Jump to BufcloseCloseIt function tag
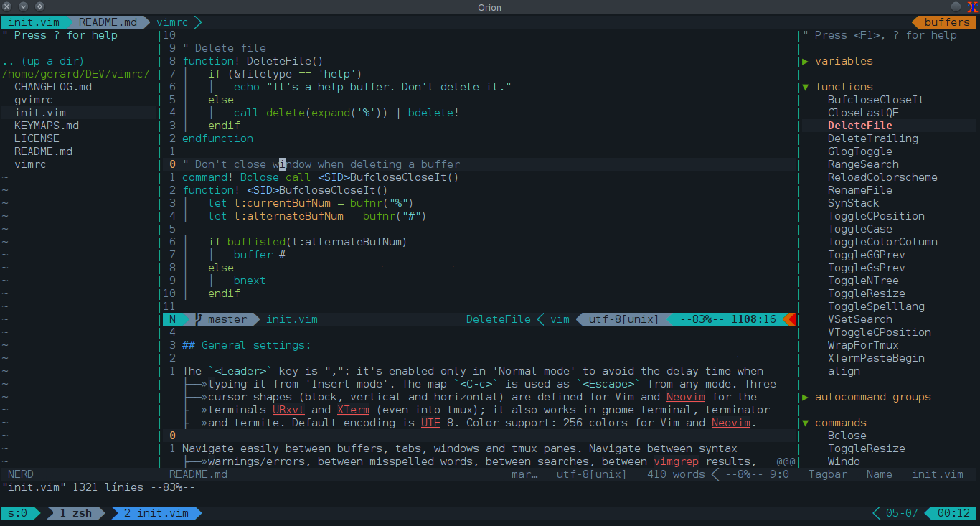This screenshot has width=980, height=526. (876, 100)
